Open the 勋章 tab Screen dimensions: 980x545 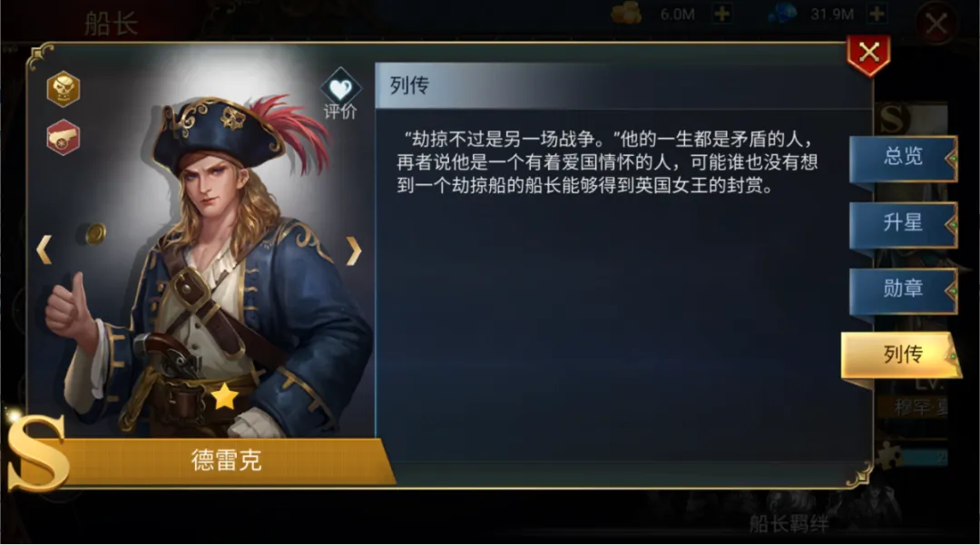click(x=903, y=289)
